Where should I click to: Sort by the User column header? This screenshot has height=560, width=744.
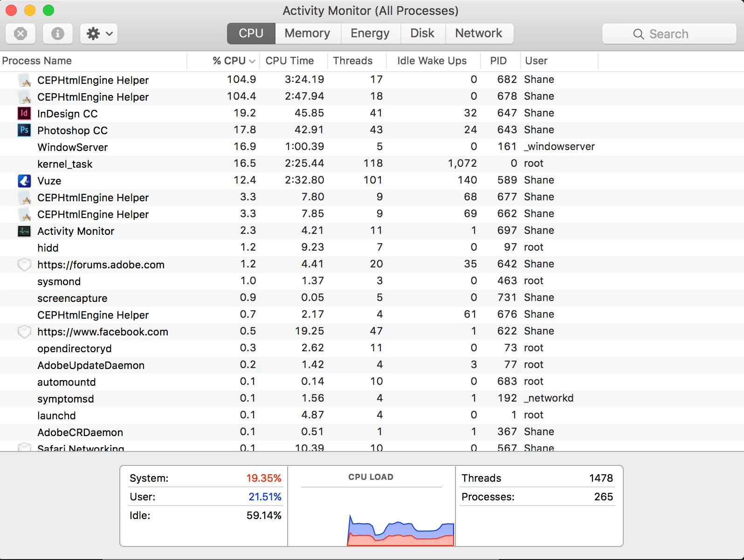pyautogui.click(x=559, y=61)
